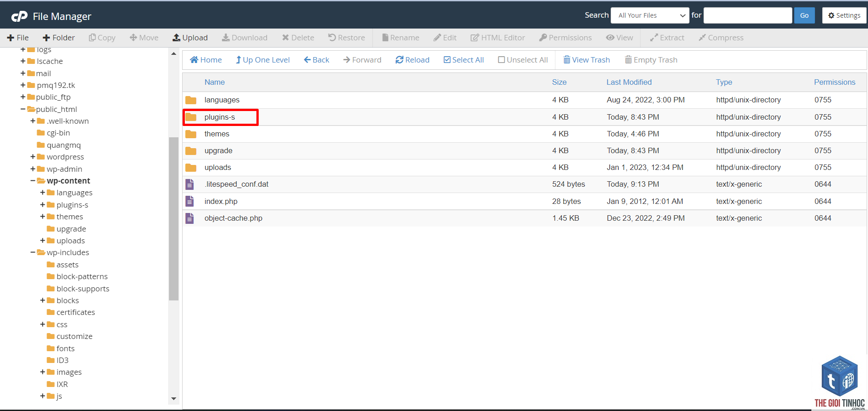The image size is (868, 411).
Task: Open fonts in folder tree
Action: (x=65, y=348)
